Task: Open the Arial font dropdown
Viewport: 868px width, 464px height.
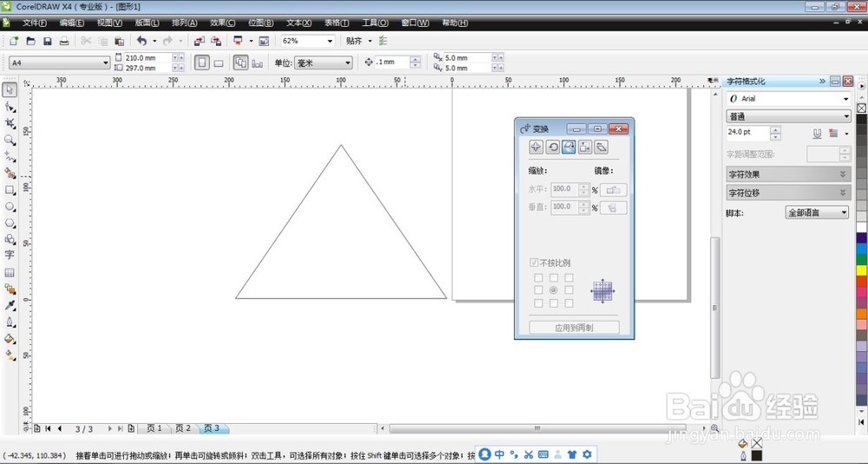Action: [x=845, y=99]
